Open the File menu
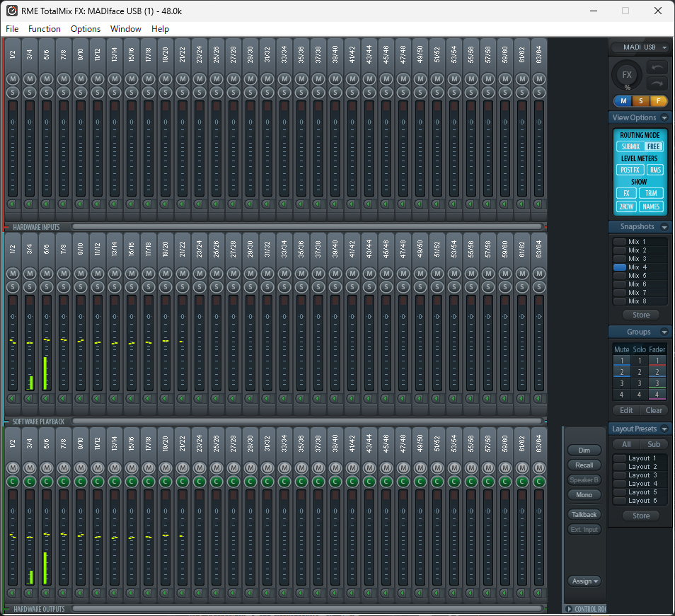This screenshot has width=675, height=616. (12, 29)
